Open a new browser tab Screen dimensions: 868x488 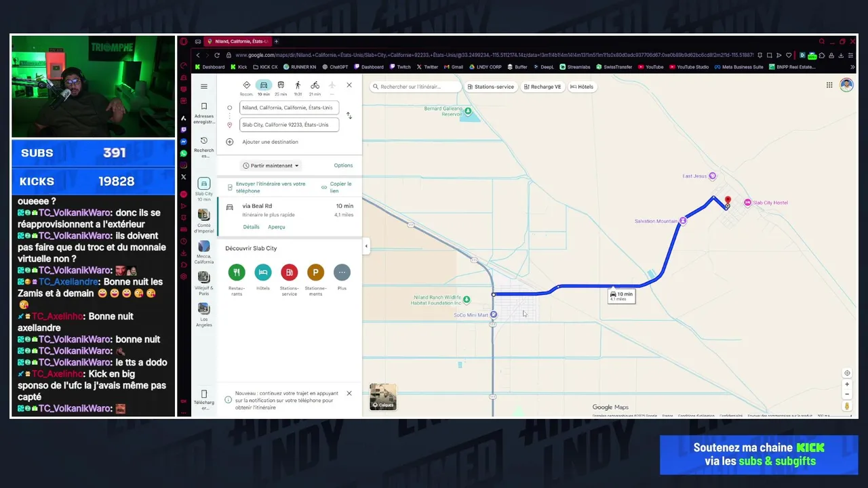(x=276, y=41)
